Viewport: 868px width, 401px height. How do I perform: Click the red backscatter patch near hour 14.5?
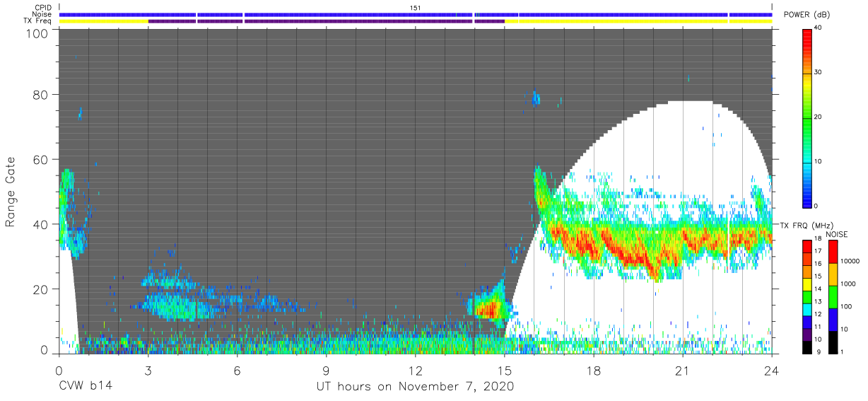click(489, 309)
